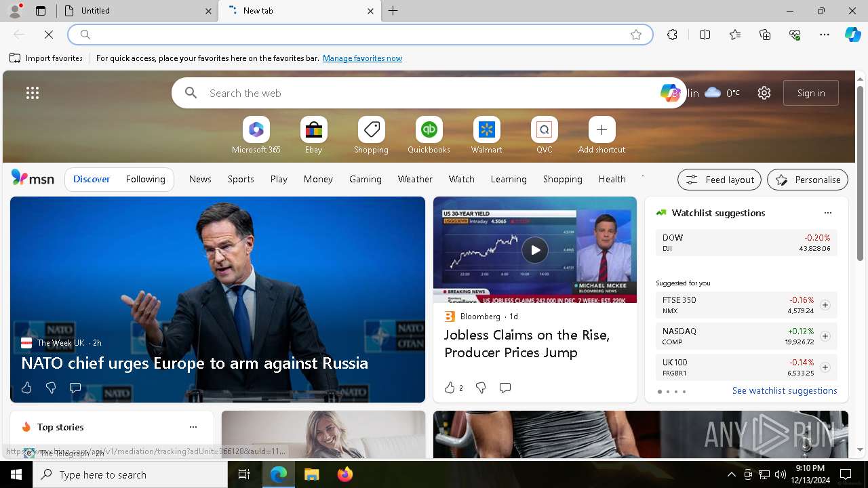
Task: Open Top stories more options
Action: click(193, 427)
